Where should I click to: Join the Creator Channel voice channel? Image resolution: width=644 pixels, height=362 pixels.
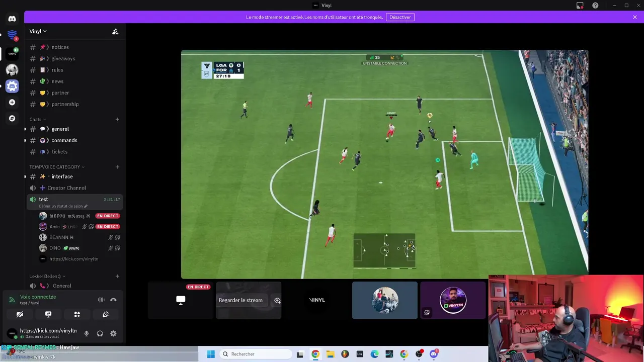74,188
